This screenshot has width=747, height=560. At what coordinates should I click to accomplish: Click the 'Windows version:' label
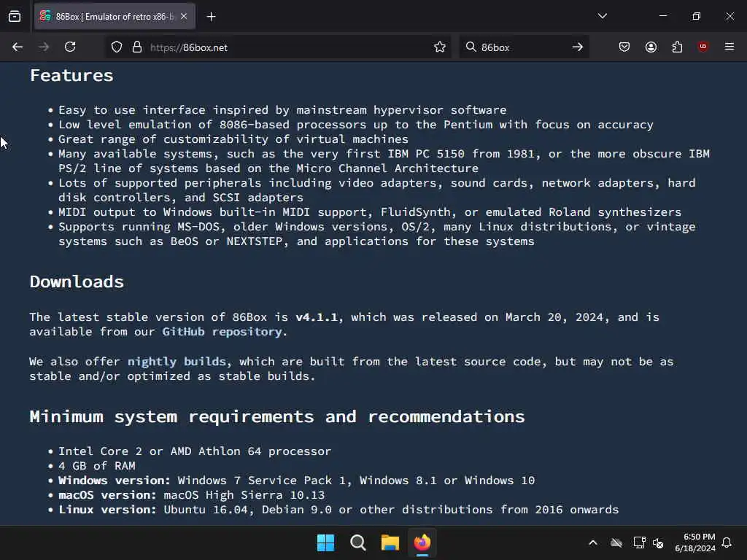114,481
